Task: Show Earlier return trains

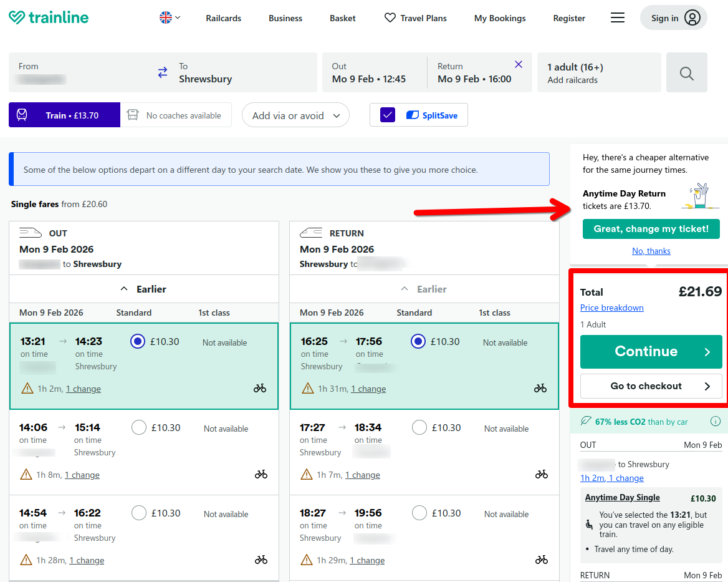Action: click(424, 289)
